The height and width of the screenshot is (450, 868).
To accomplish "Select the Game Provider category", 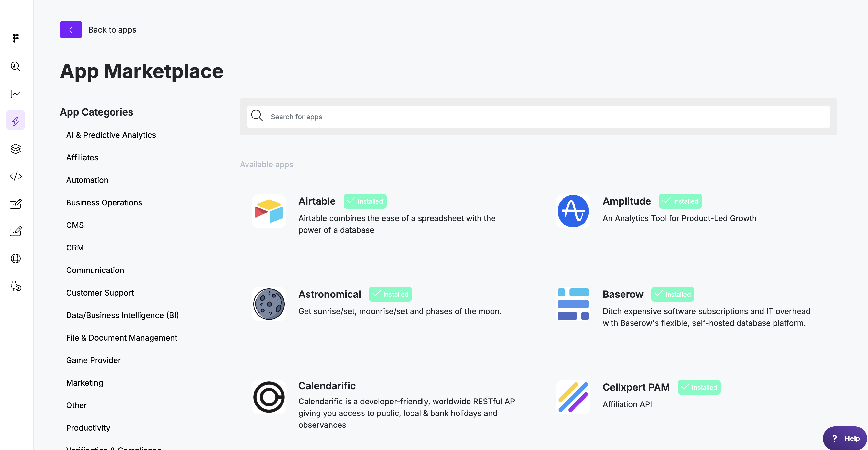I will click(93, 360).
